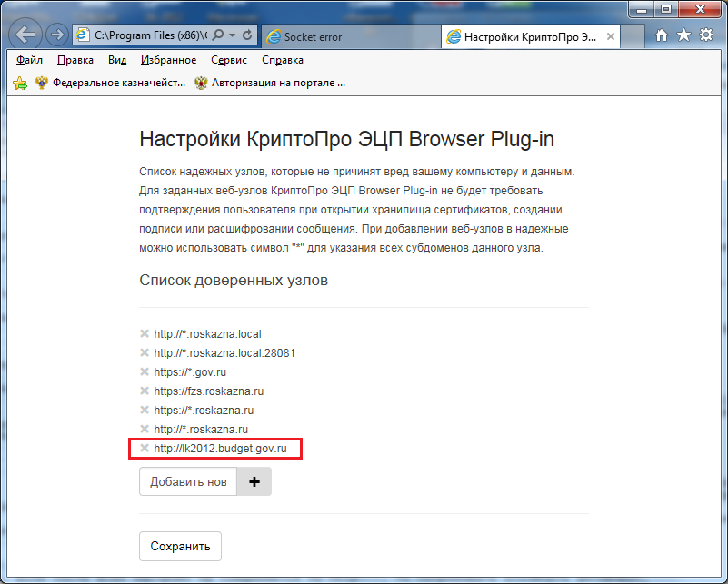Select the https://fzs.roskazna.ru text row
Viewport: 728px width, 584px height.
pyautogui.click(x=208, y=391)
